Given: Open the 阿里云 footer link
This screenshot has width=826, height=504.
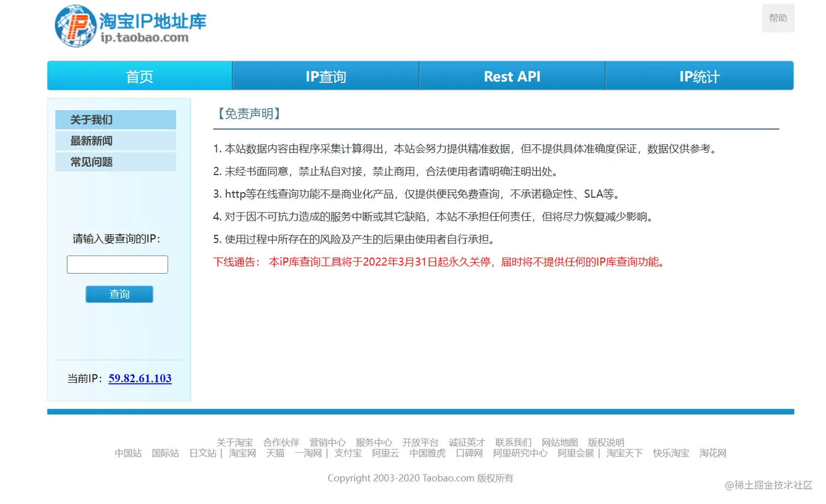Looking at the screenshot, I should pos(386,453).
